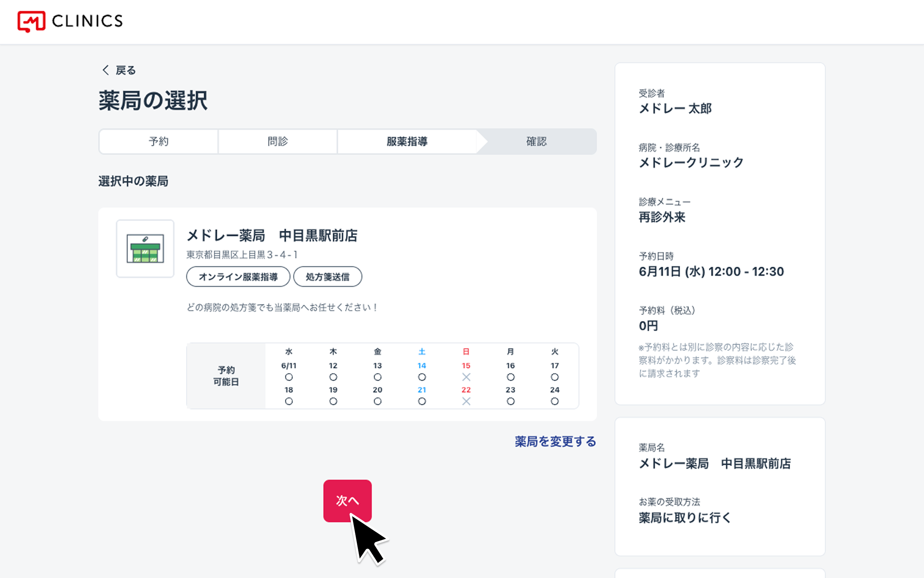The height and width of the screenshot is (578, 924).
Task: Click the back chevron arrow icon
Action: [106, 70]
